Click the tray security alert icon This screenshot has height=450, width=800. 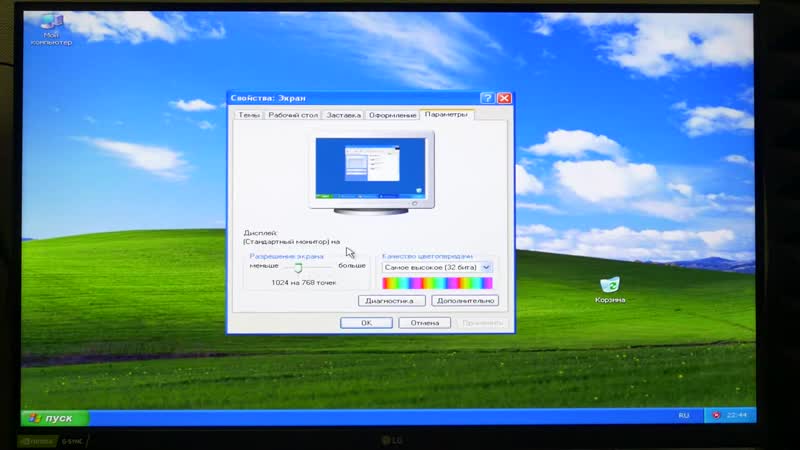point(716,415)
